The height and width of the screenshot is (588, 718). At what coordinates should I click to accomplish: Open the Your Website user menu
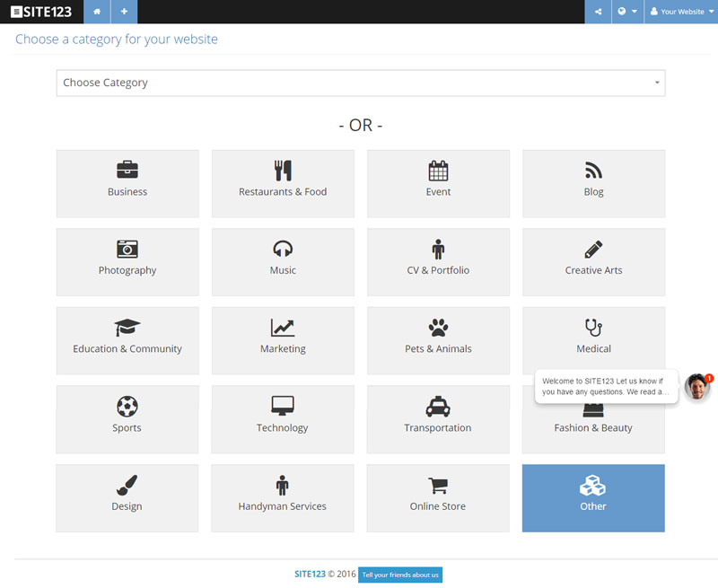point(681,12)
